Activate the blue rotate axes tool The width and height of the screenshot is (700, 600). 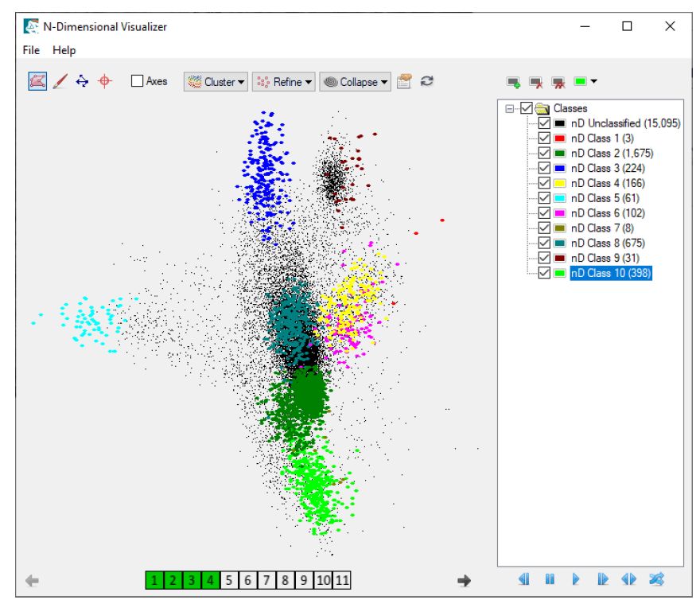click(82, 81)
